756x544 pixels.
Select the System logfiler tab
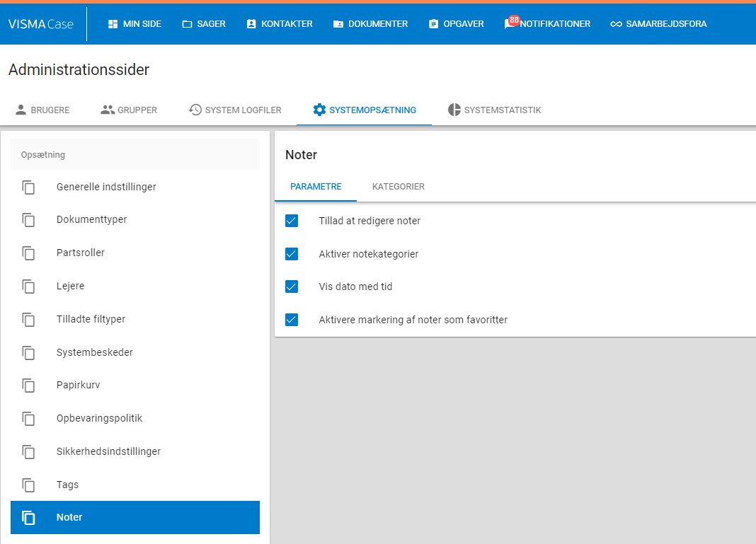pyautogui.click(x=235, y=110)
